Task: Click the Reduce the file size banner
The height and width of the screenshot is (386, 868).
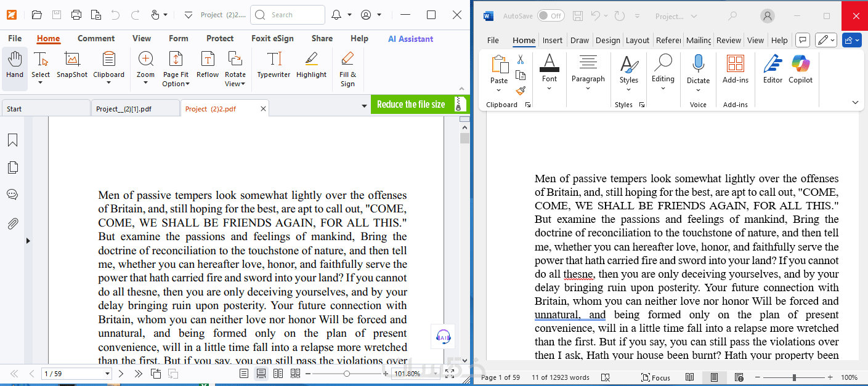Action: coord(420,104)
